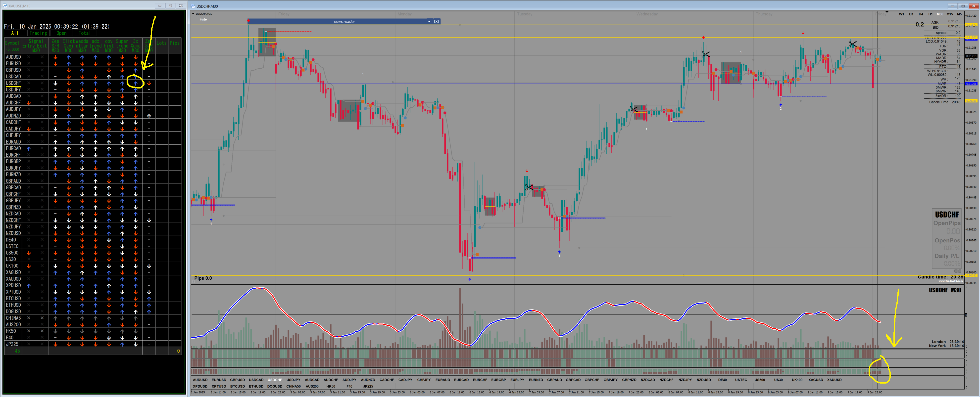Viewport: 980px width, 397px height.
Task: Click USDCHF Zee S/R white down arrow
Action: pos(55,83)
